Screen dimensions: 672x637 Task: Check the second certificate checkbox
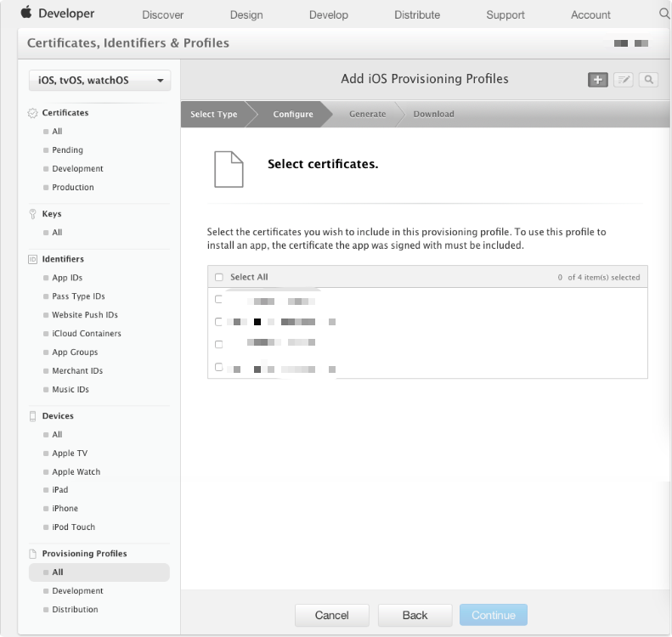218,322
